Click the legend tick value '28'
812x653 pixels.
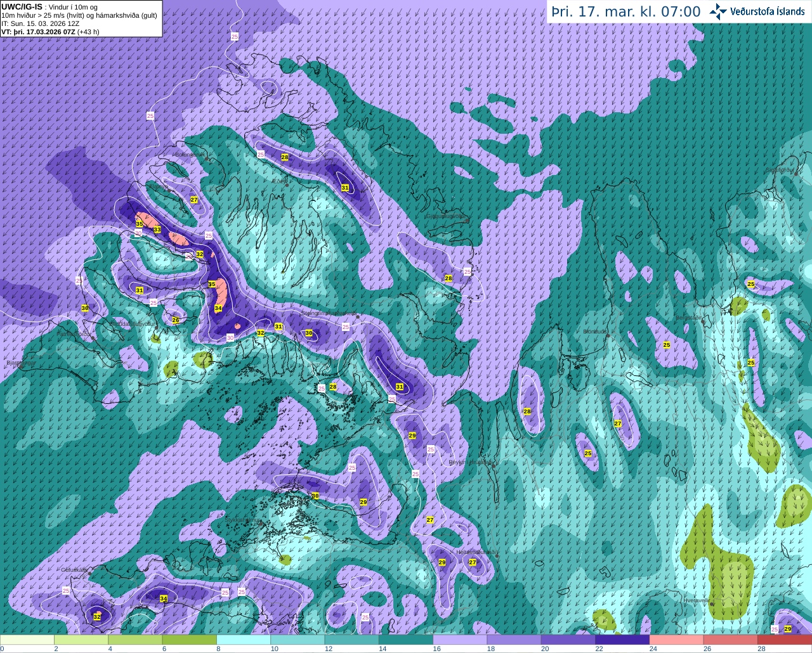click(x=762, y=649)
